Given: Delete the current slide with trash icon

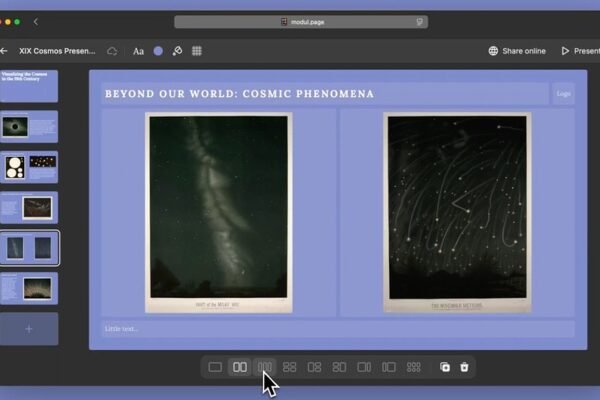Looking at the screenshot, I should tap(464, 367).
